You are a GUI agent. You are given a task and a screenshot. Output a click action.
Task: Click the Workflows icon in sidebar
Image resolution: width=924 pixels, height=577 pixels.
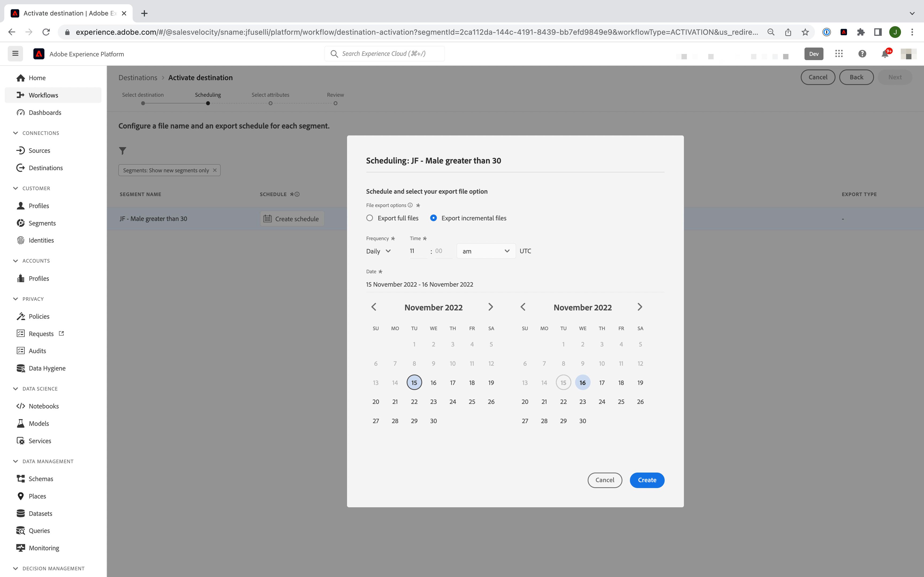pyautogui.click(x=21, y=95)
